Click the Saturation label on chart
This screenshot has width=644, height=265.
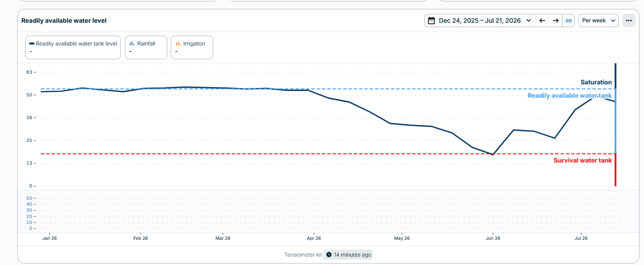(596, 83)
